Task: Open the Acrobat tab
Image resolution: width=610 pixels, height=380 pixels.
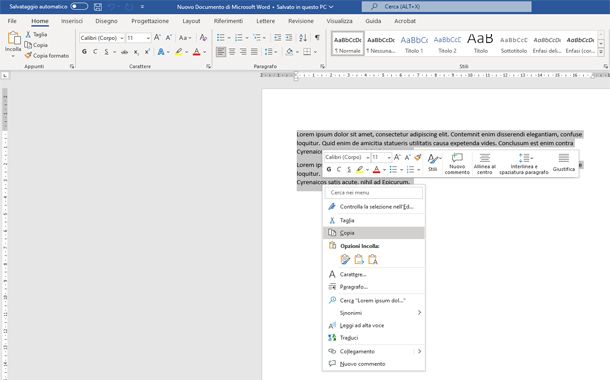Action: tap(405, 21)
